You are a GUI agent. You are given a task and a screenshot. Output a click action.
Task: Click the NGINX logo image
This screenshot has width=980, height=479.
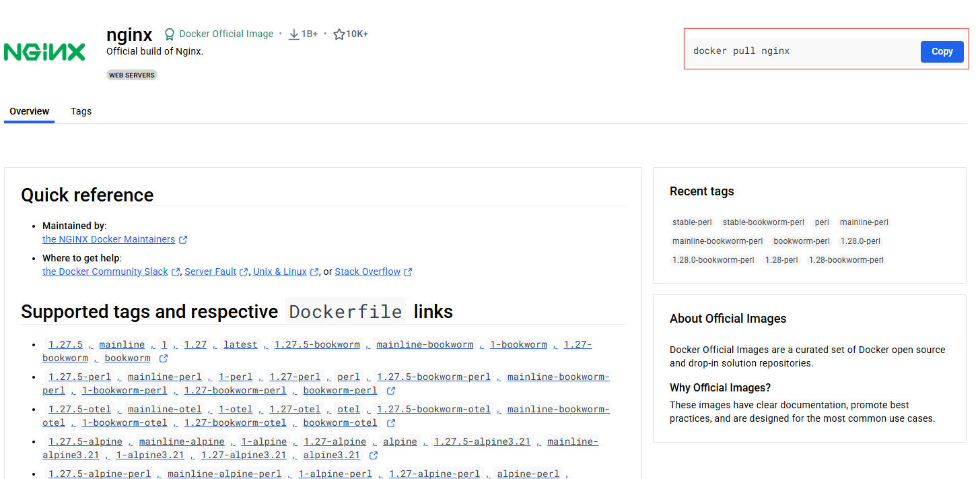tap(44, 52)
